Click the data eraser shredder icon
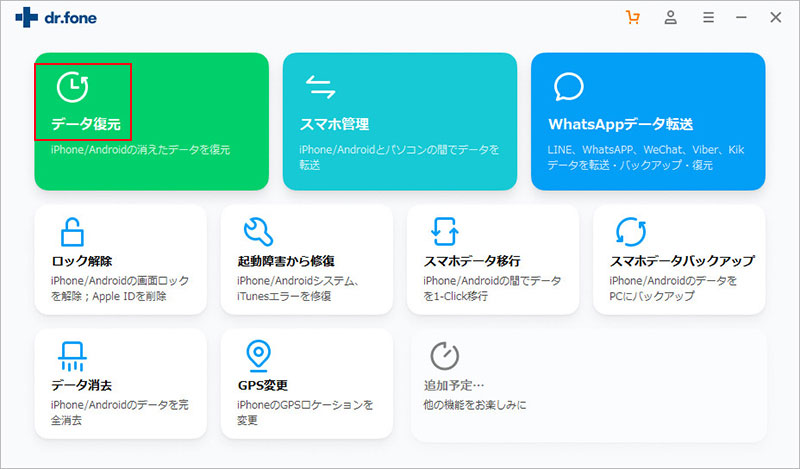This screenshot has height=469, width=800. 72,355
